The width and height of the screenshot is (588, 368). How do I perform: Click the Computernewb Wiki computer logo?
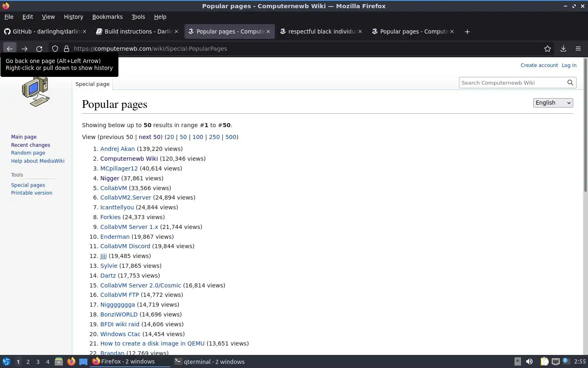coord(36,92)
